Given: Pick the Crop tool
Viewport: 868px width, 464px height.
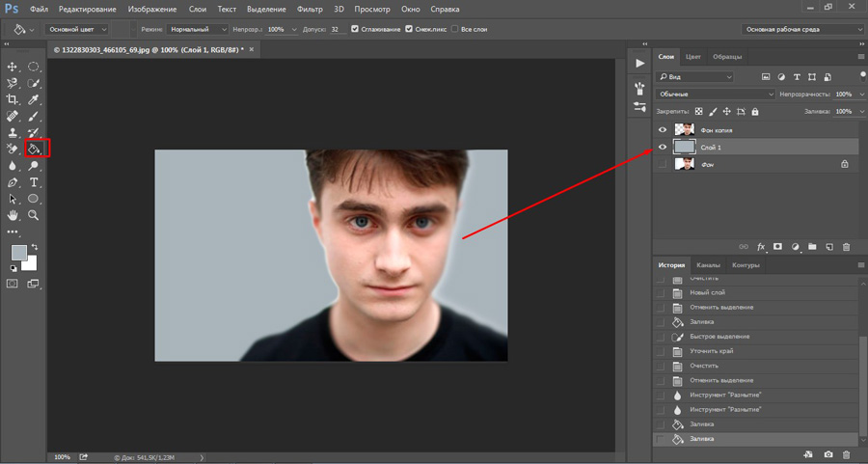Looking at the screenshot, I should tap(13, 99).
